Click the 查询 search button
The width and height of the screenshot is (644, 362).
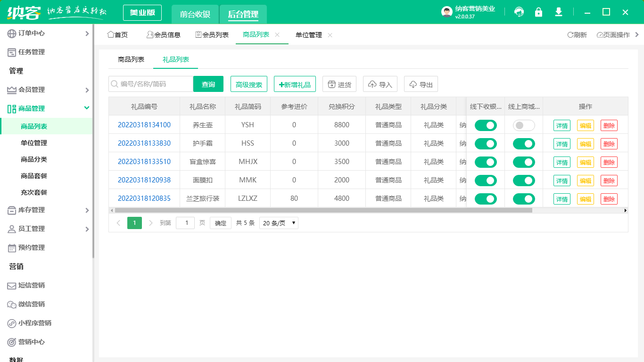[x=208, y=84]
